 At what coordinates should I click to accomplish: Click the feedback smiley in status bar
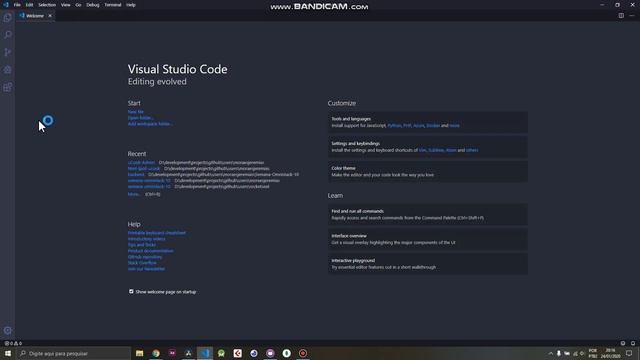pyautogui.click(x=623, y=343)
